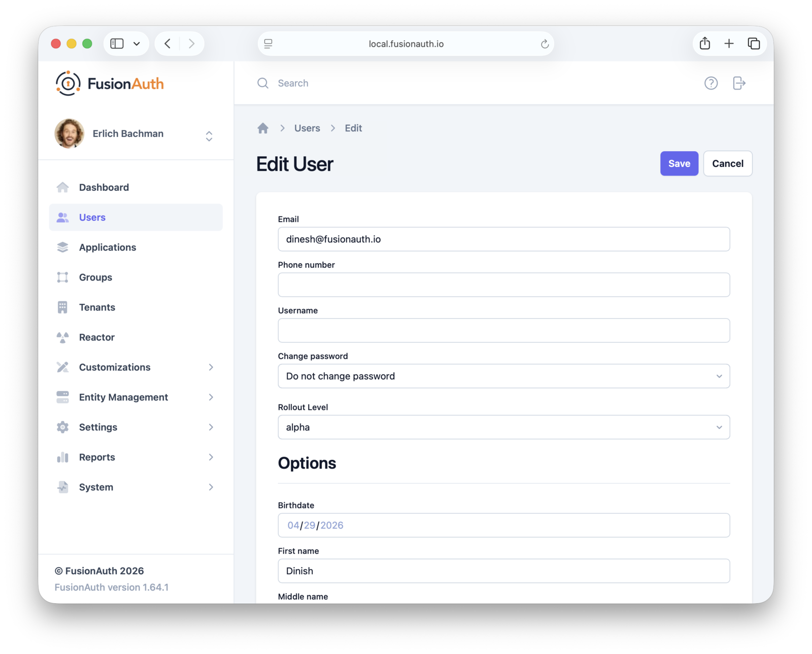Click the breadcrumb home icon
This screenshot has height=654, width=812.
(263, 128)
